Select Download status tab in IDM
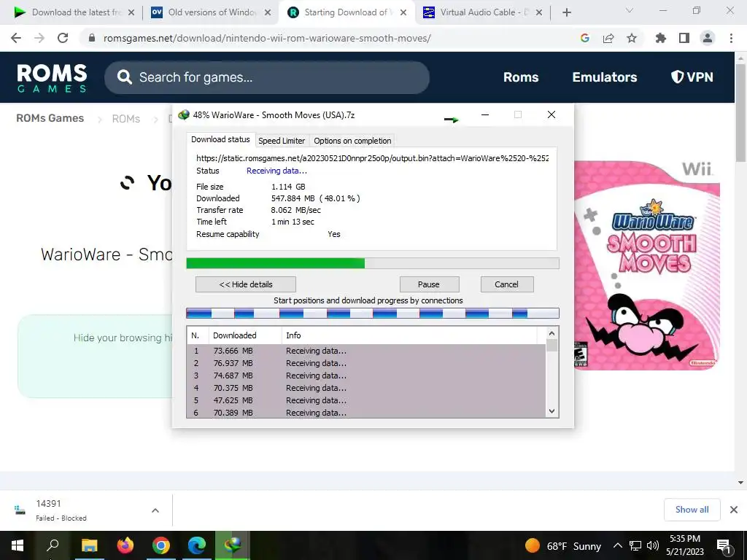 [x=220, y=139]
